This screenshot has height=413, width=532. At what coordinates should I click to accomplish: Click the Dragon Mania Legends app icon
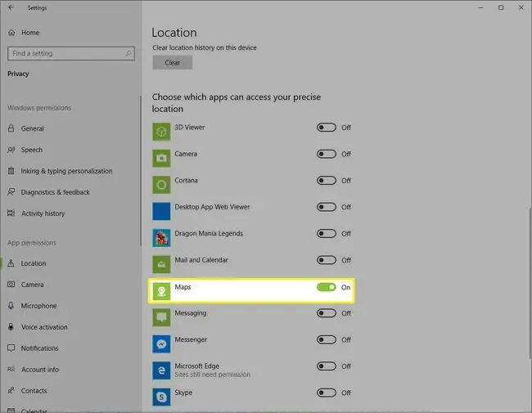tap(161, 238)
